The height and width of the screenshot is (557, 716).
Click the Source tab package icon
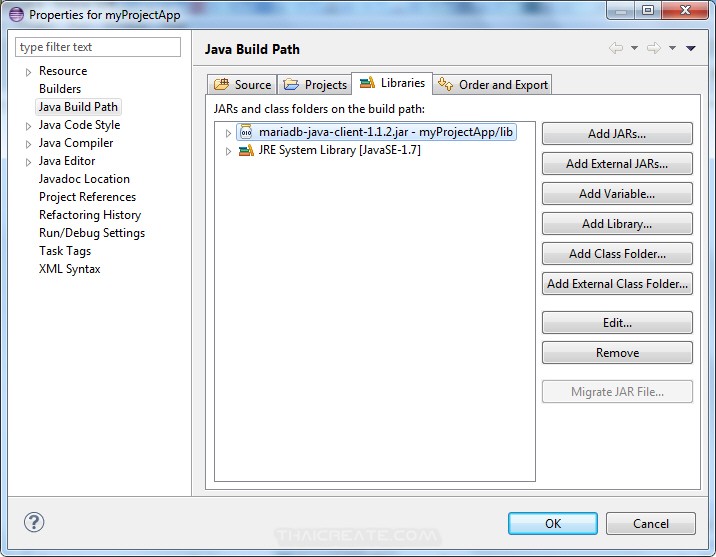point(221,84)
